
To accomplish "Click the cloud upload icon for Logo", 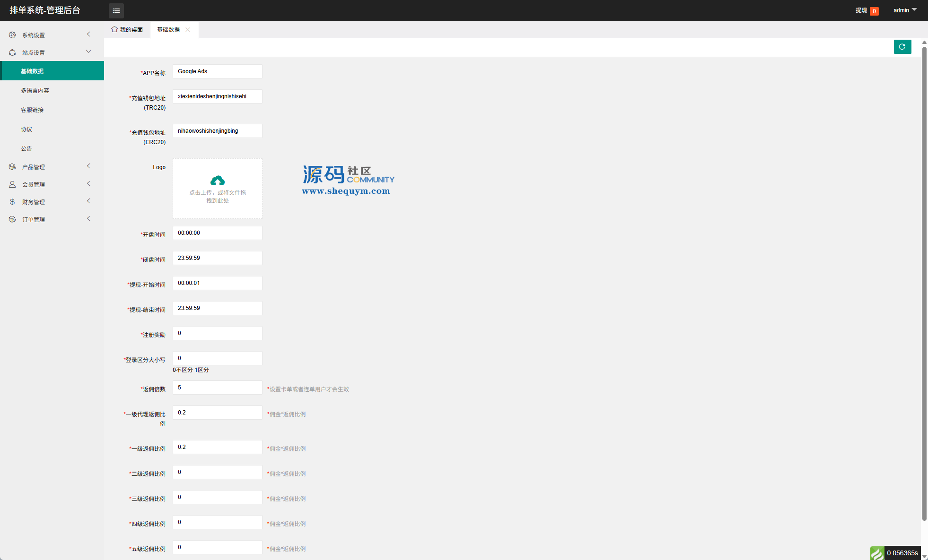I will [x=217, y=181].
